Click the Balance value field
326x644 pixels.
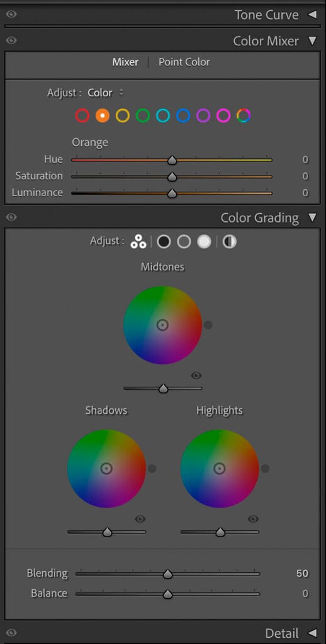305,594
